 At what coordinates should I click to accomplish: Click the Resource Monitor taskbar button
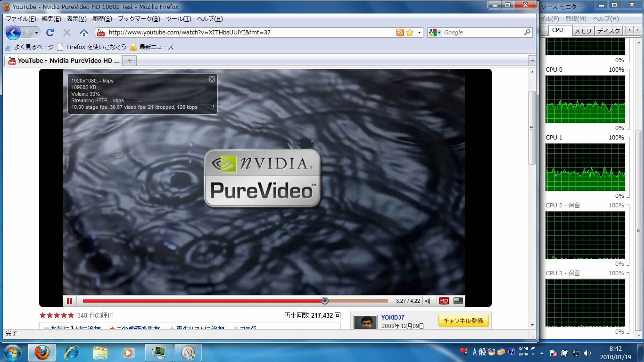click(158, 353)
